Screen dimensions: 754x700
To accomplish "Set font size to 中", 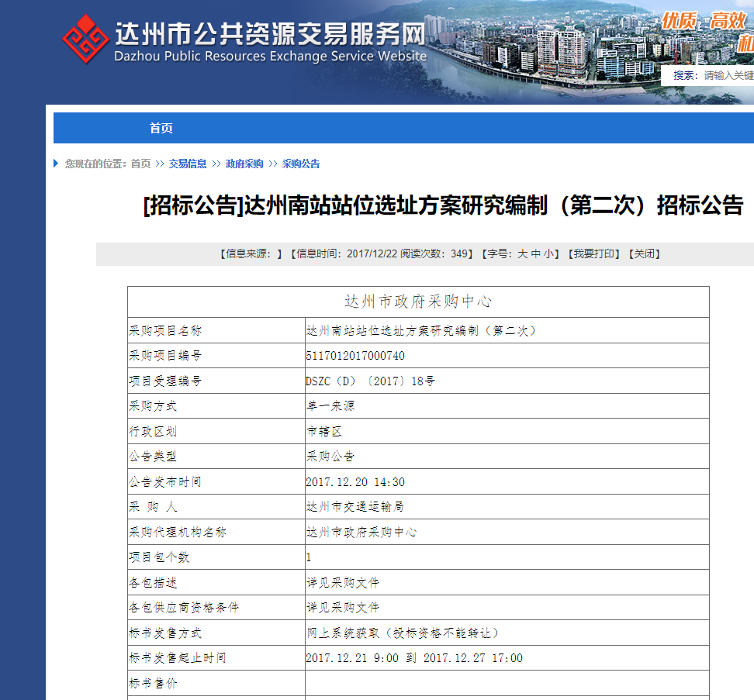I will [536, 253].
